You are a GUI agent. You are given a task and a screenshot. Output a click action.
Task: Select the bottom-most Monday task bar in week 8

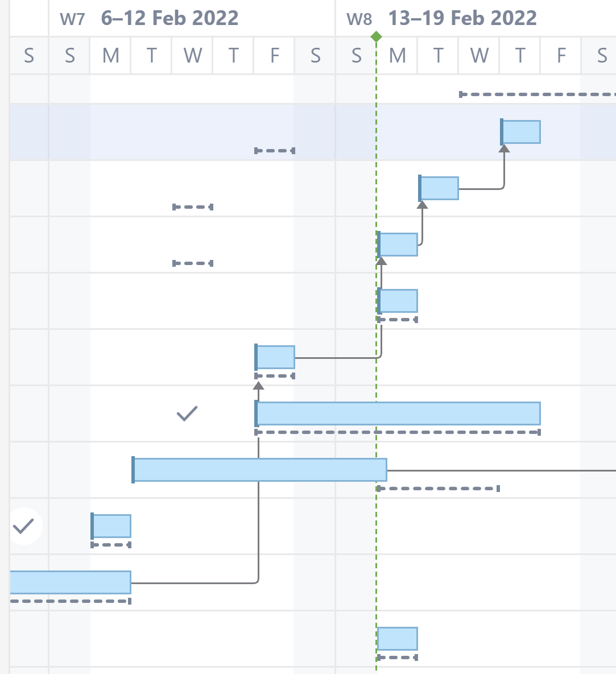(x=398, y=639)
